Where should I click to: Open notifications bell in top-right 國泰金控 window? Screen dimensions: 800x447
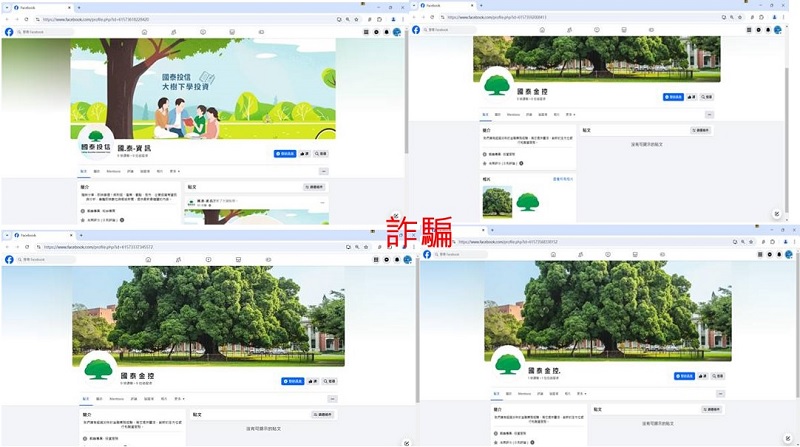tap(768, 30)
